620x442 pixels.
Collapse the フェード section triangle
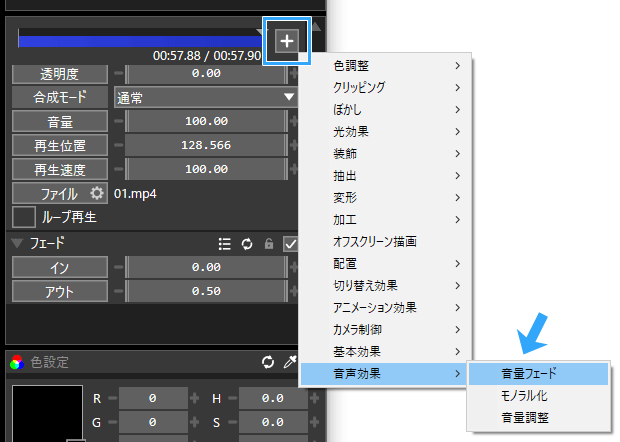click(x=17, y=243)
